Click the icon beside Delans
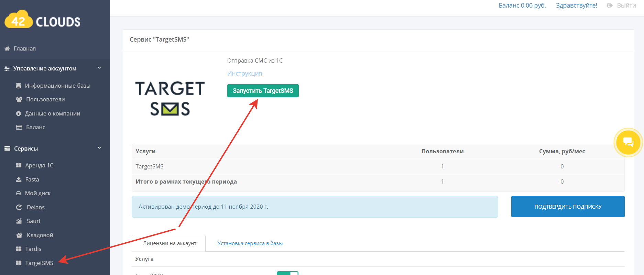 click(19, 207)
